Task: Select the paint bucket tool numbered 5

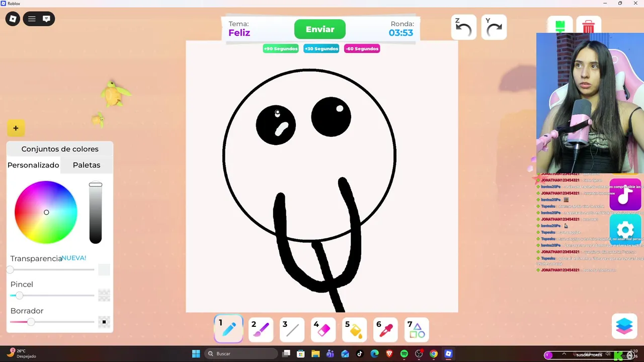Action: coord(355,330)
